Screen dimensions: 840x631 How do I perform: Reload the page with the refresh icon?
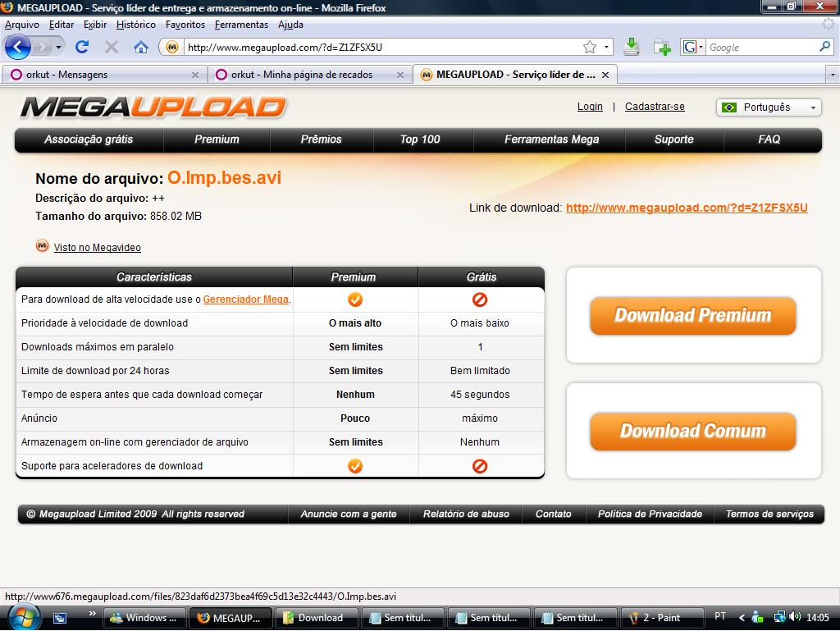(82, 47)
